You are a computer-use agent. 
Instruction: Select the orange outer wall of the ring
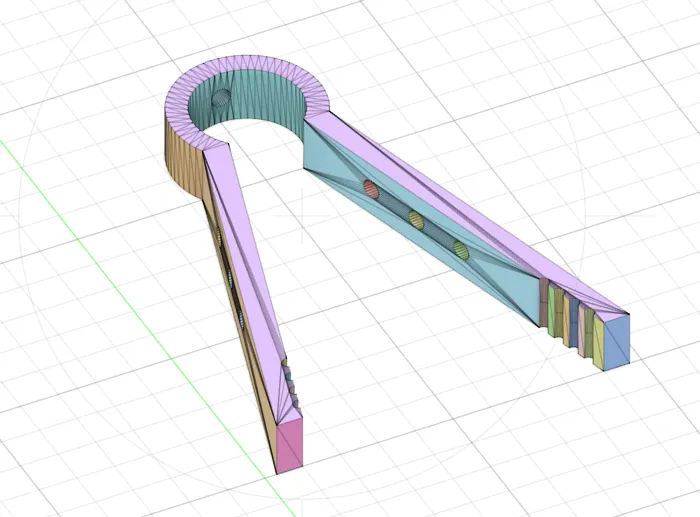click(183, 158)
